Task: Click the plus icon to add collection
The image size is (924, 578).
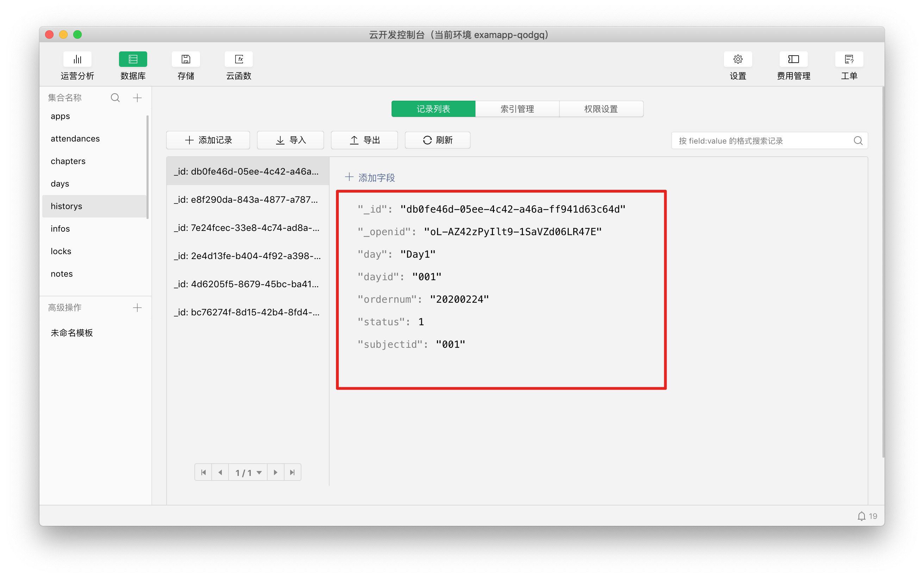Action: (137, 98)
